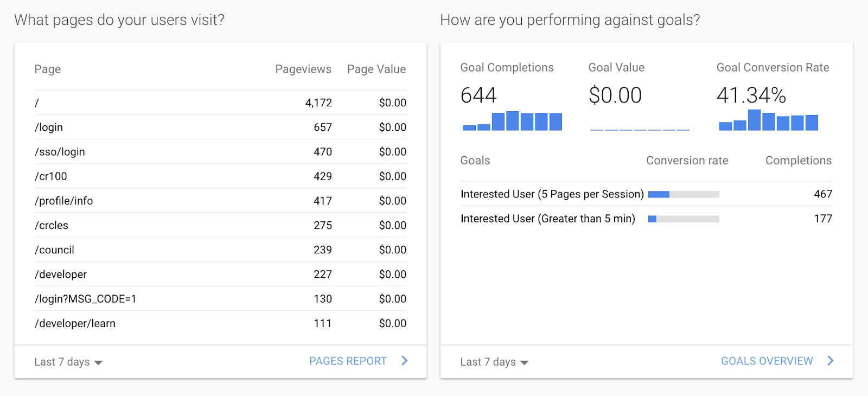Click the Page Value column header

(376, 69)
